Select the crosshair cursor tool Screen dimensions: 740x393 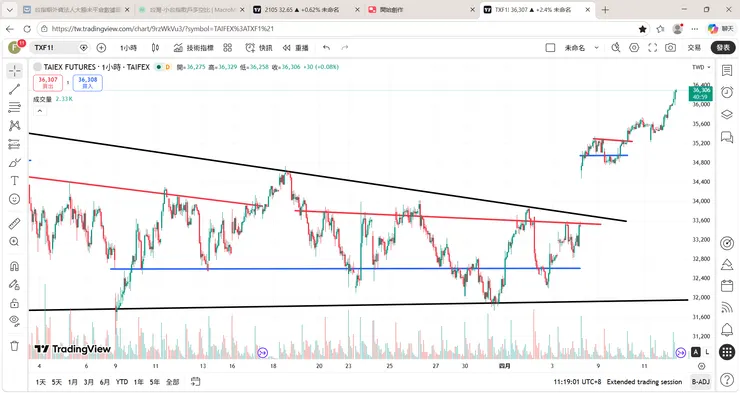pos(15,71)
